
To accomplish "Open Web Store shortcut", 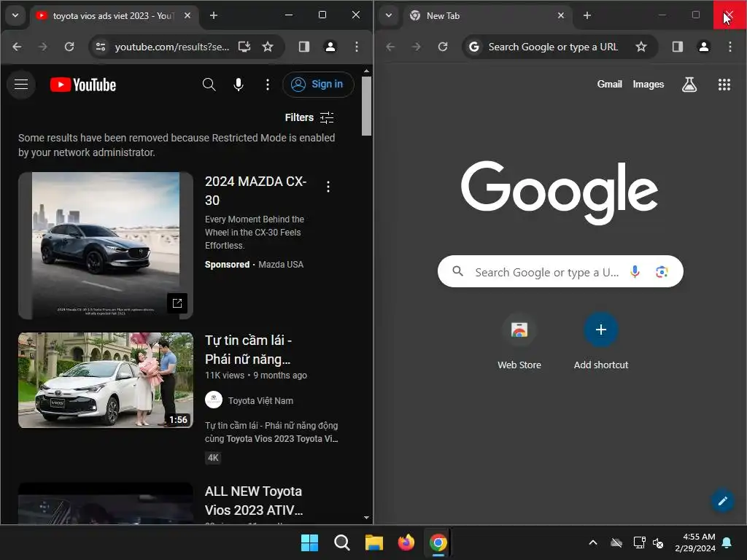I will pyautogui.click(x=519, y=341).
